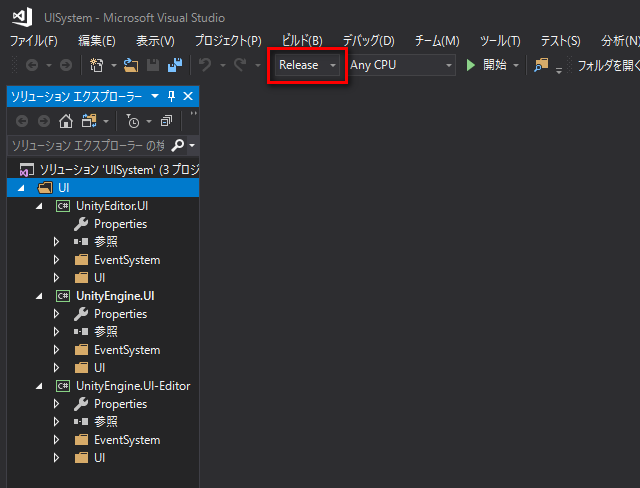Click the Save All icon
The image size is (640, 488).
175,65
